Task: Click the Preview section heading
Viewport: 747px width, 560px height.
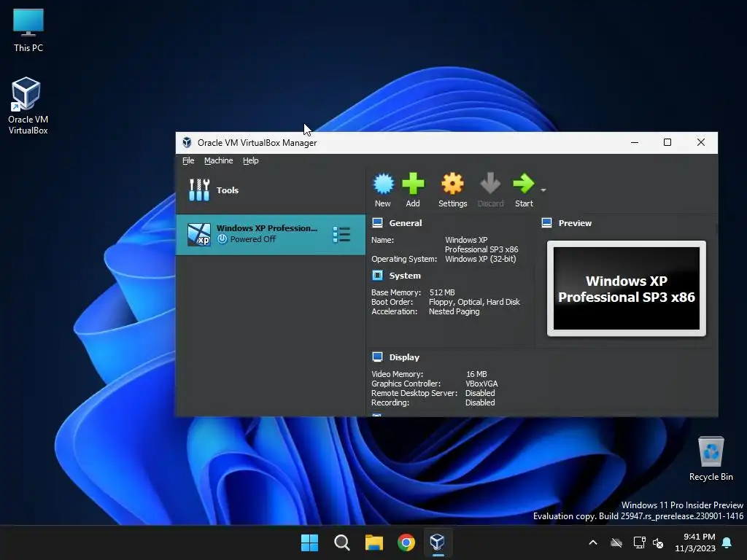Action: (575, 223)
